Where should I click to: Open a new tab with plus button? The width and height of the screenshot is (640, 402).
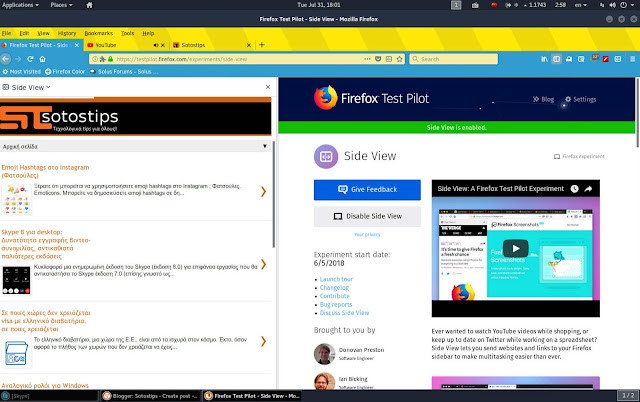pos(262,44)
